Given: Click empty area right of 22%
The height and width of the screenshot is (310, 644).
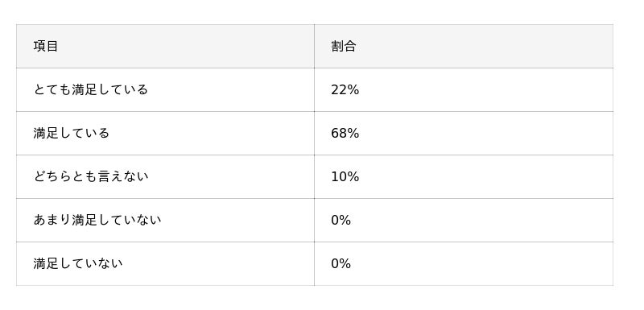Looking at the screenshot, I should click(x=486, y=89).
